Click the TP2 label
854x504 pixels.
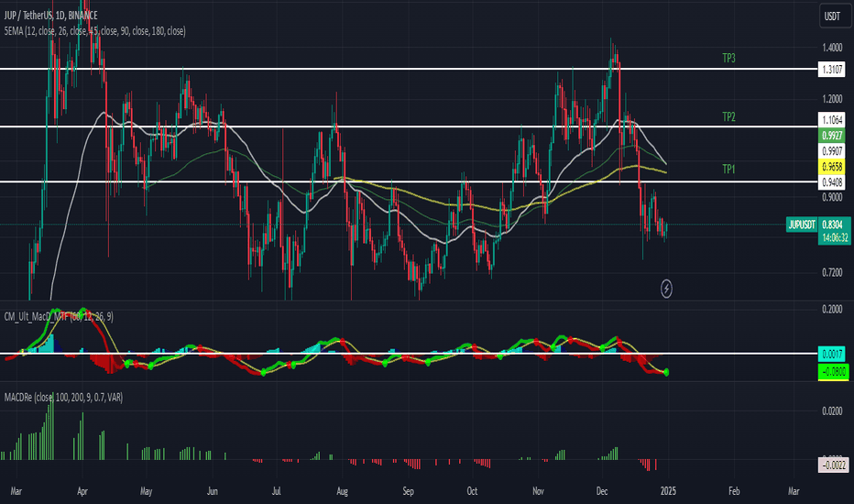click(728, 116)
